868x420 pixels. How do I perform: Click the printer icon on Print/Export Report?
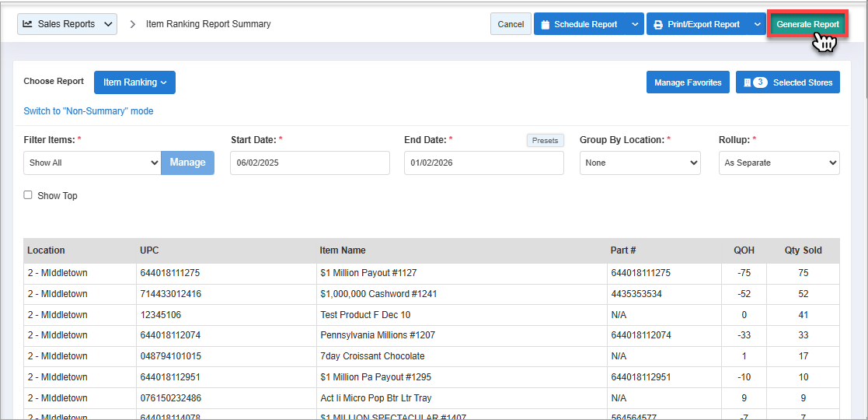tap(658, 25)
